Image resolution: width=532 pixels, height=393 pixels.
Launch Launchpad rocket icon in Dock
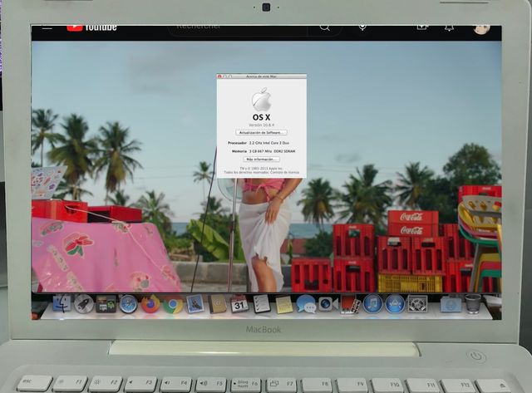84,303
